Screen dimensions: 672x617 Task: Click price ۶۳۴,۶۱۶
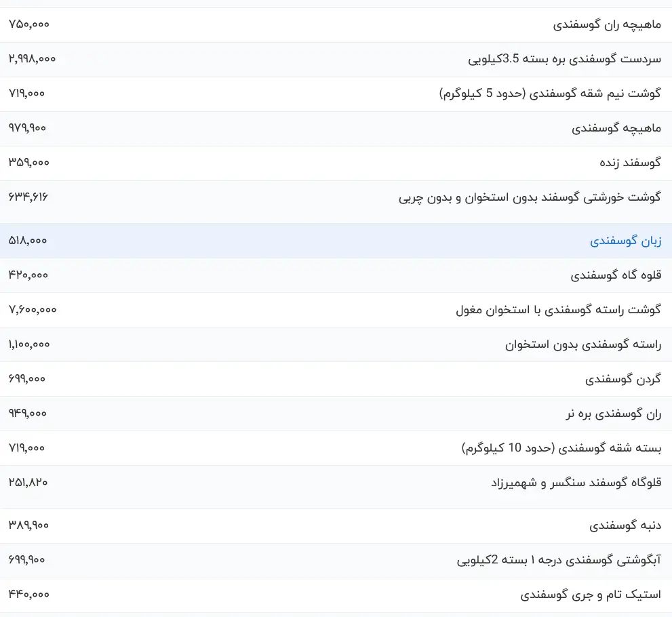[28, 197]
